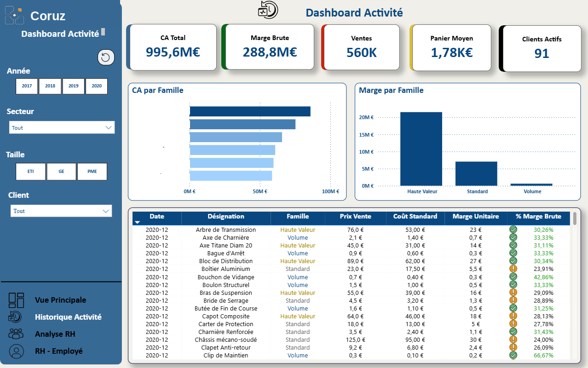This screenshot has height=368, width=588.
Task: Click the Analyse RH people group icon
Action: [x=16, y=334]
